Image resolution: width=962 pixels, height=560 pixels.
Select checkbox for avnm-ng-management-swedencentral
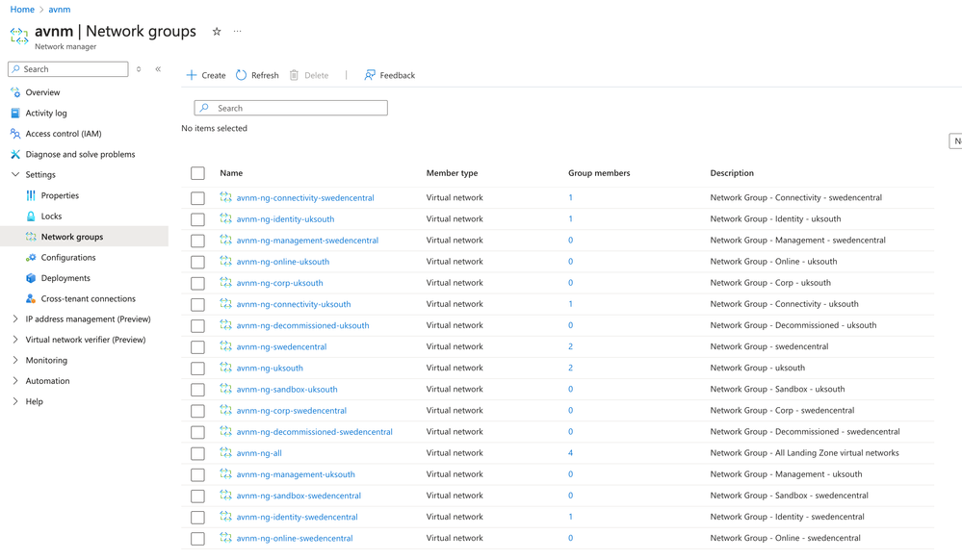click(x=197, y=241)
